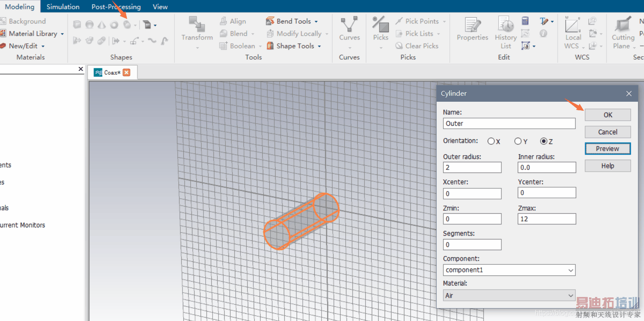
Task: Confirm the Cylinder dialog with OK
Action: pyautogui.click(x=608, y=115)
